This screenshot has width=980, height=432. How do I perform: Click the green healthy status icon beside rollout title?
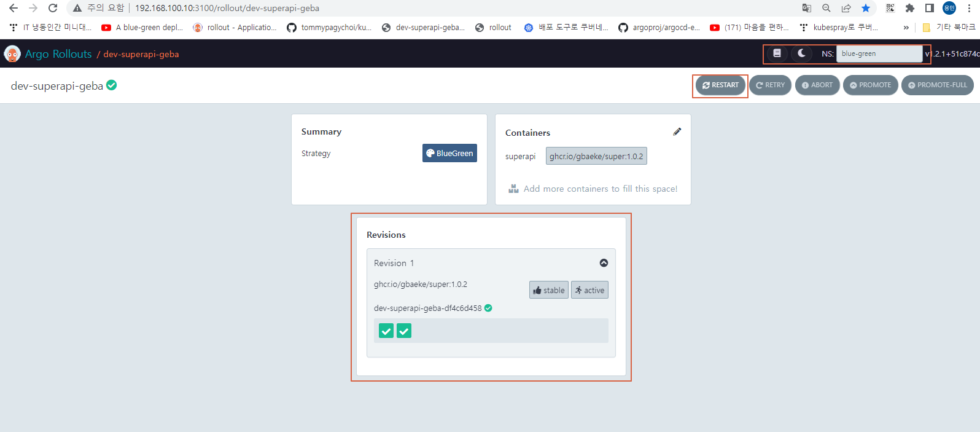pos(112,85)
